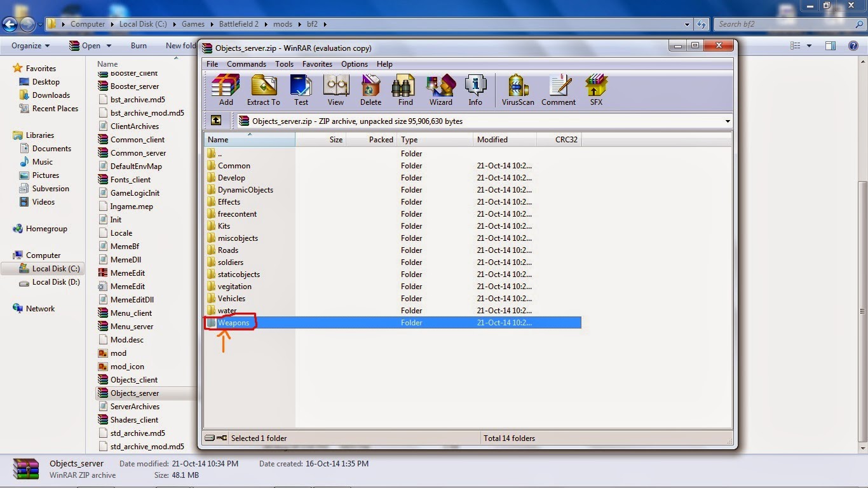Click the Extract To toolbar icon
The height and width of the screenshot is (488, 868).
click(263, 90)
